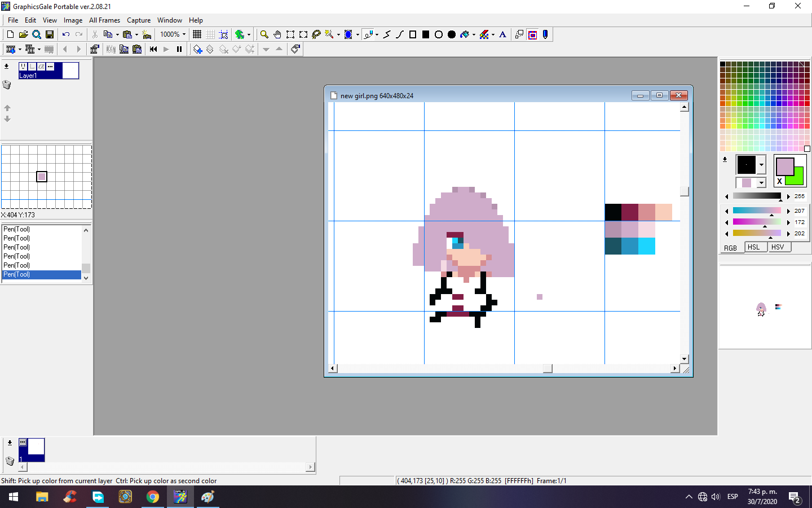Click the Pen tip shape icon

pyautogui.click(x=545, y=34)
